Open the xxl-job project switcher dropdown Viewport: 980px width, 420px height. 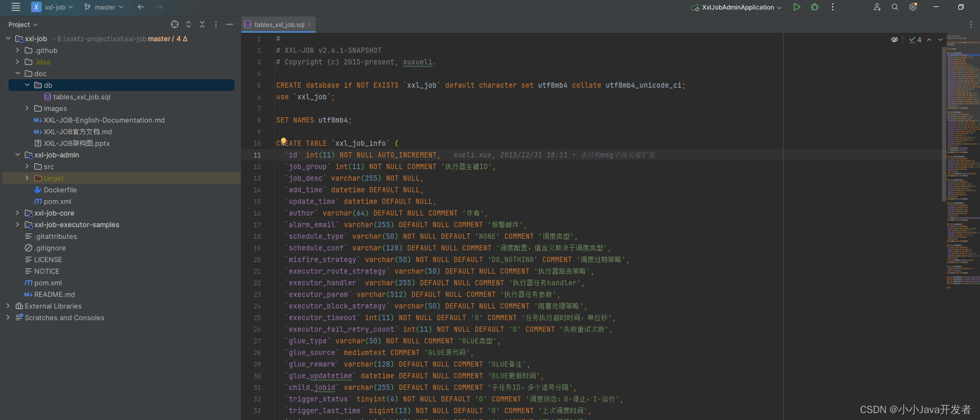[52, 7]
